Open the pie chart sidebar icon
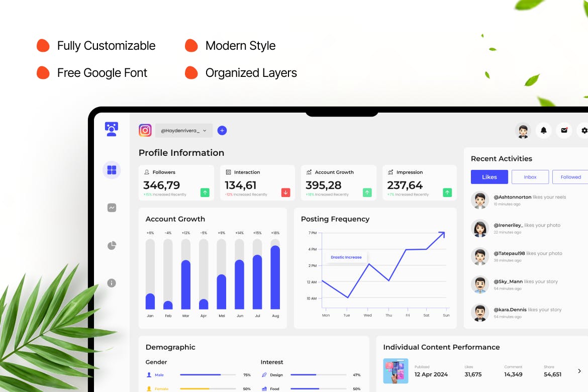Viewport: 588px width, 392px height. tap(112, 245)
